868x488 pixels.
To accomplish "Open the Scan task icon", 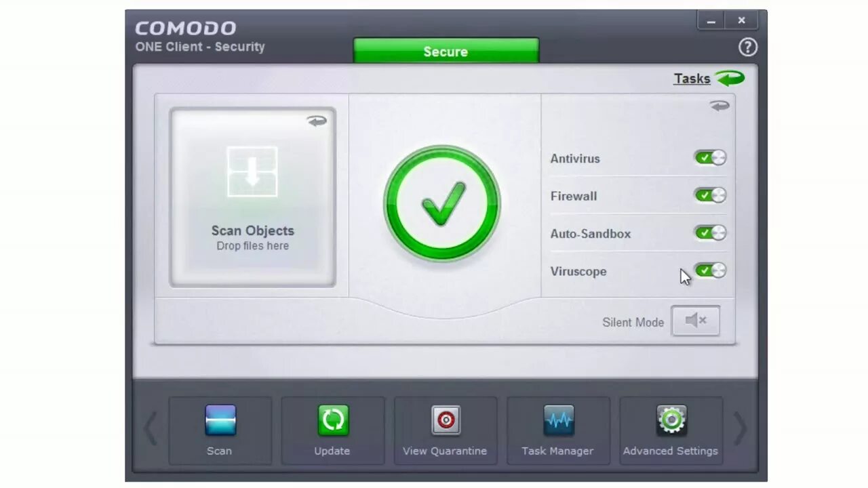I will click(x=220, y=421).
